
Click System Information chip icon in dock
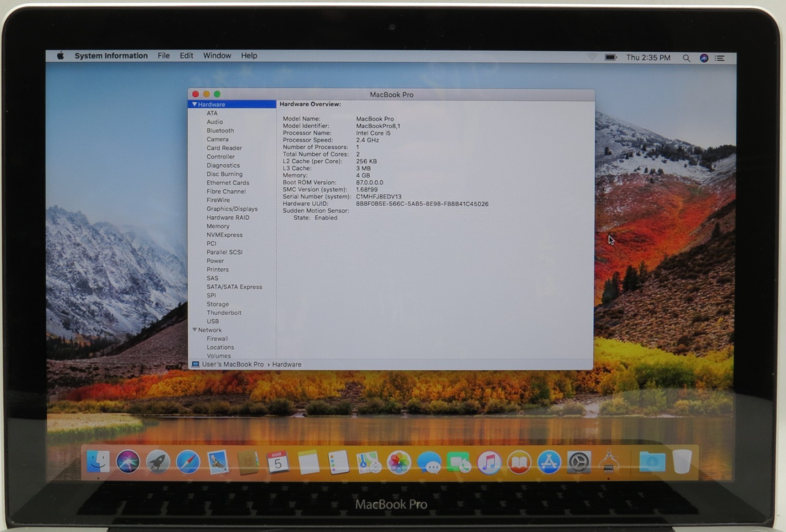pyautogui.click(x=609, y=462)
